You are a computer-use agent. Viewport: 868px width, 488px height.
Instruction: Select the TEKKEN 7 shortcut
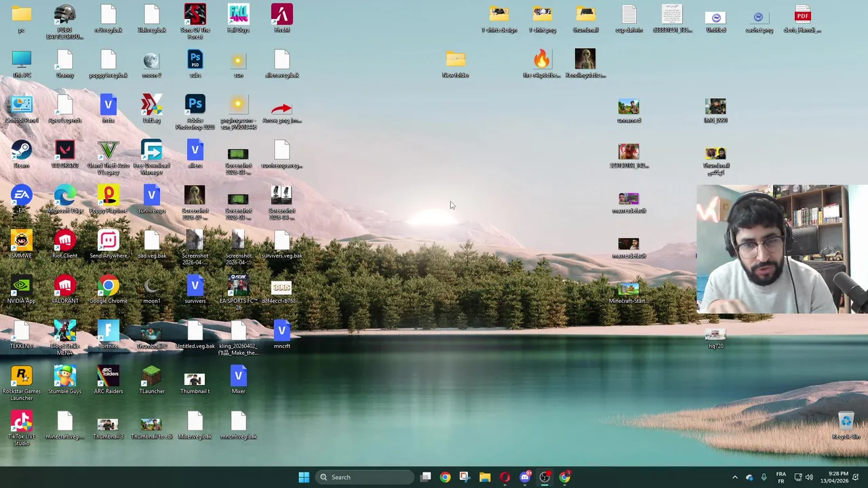pyautogui.click(x=21, y=335)
